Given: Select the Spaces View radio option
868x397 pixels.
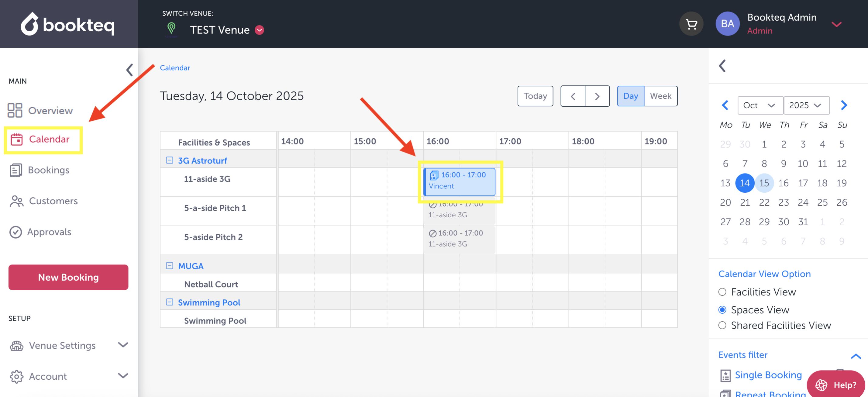Looking at the screenshot, I should coord(722,309).
